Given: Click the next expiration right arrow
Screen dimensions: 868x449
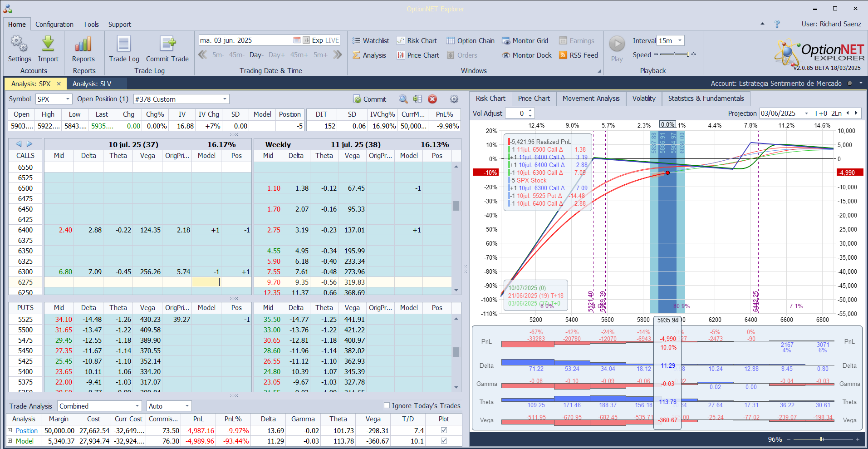Looking at the screenshot, I should pyautogui.click(x=29, y=144).
